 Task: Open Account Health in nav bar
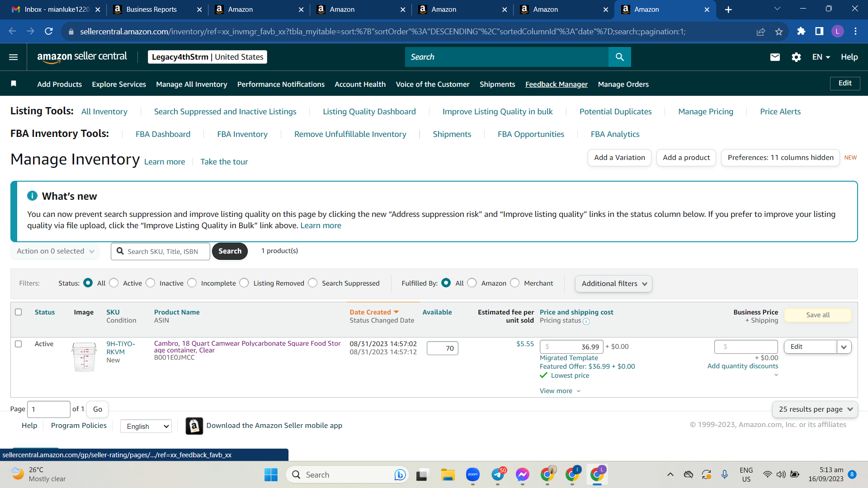360,84
